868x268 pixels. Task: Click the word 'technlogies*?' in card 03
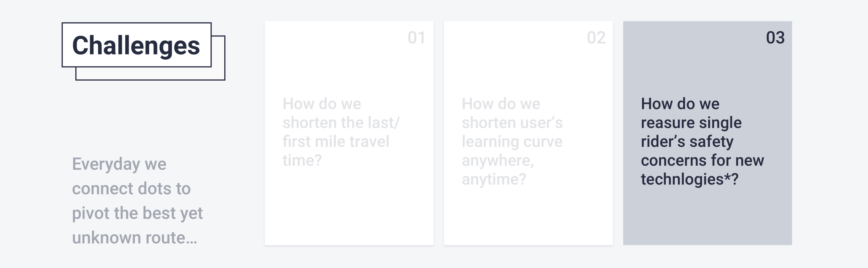tap(690, 179)
